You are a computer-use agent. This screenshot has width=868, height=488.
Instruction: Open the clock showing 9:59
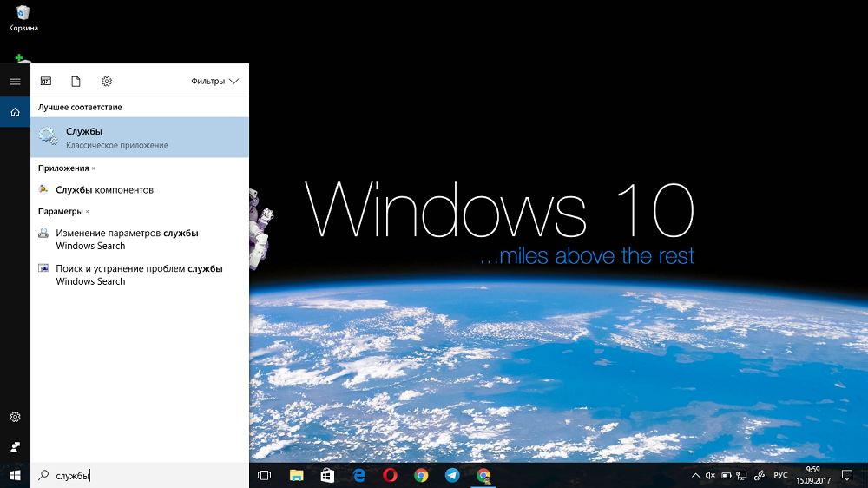click(813, 475)
